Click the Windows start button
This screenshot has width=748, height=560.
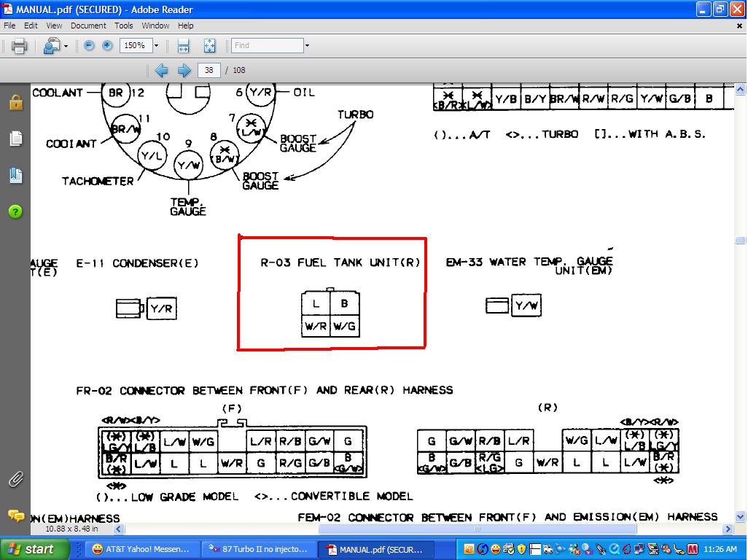click(35, 549)
